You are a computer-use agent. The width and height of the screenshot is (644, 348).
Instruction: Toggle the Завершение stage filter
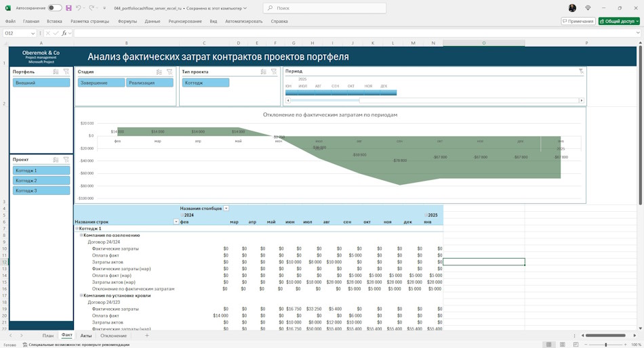(101, 83)
